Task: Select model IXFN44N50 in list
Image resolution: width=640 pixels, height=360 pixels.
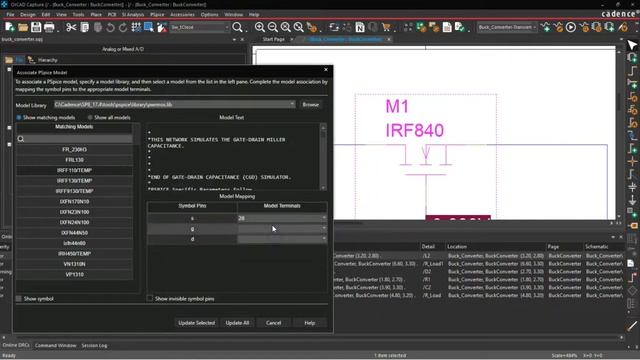Action: point(74,233)
